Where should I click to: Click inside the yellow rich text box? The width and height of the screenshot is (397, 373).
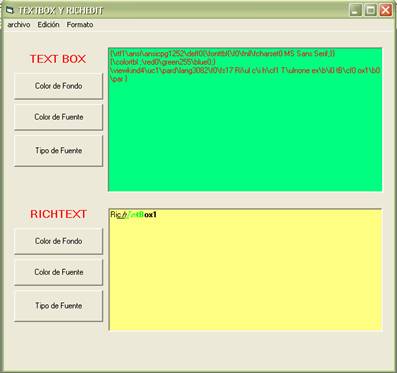coord(245,270)
